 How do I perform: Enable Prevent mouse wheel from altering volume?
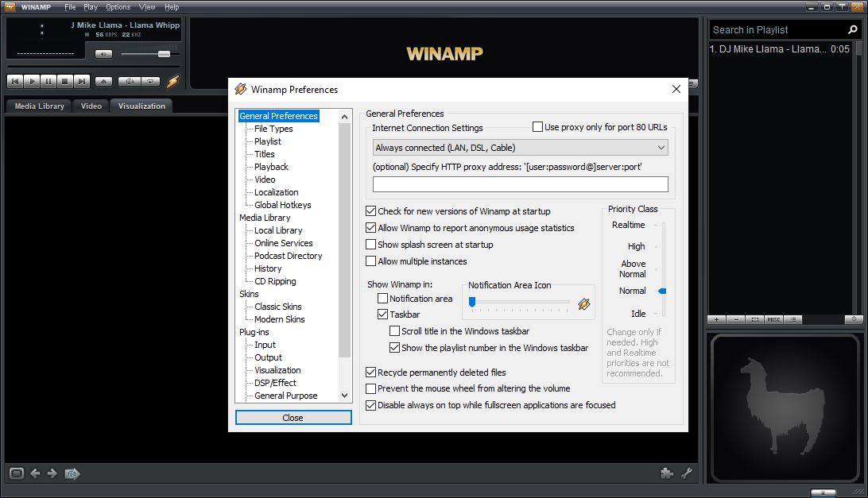(x=467, y=388)
